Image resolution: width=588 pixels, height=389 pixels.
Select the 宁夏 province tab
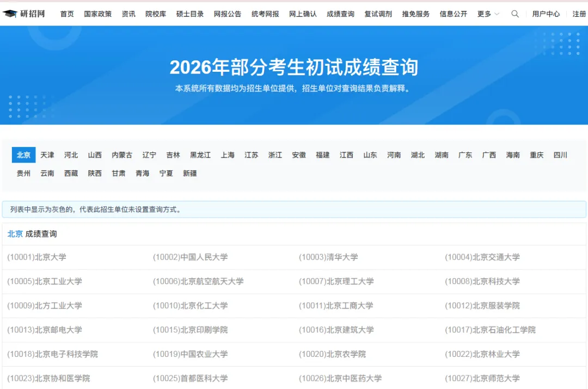(166, 173)
